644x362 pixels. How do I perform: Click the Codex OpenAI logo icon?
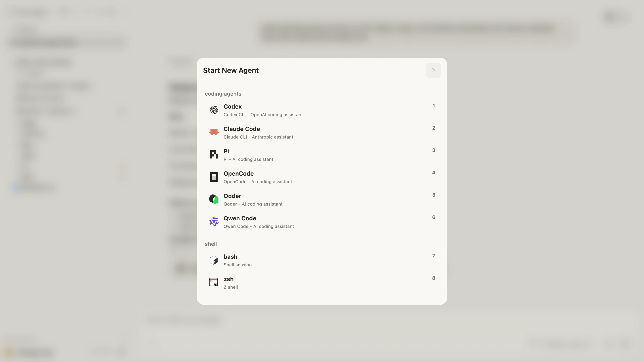pyautogui.click(x=214, y=110)
